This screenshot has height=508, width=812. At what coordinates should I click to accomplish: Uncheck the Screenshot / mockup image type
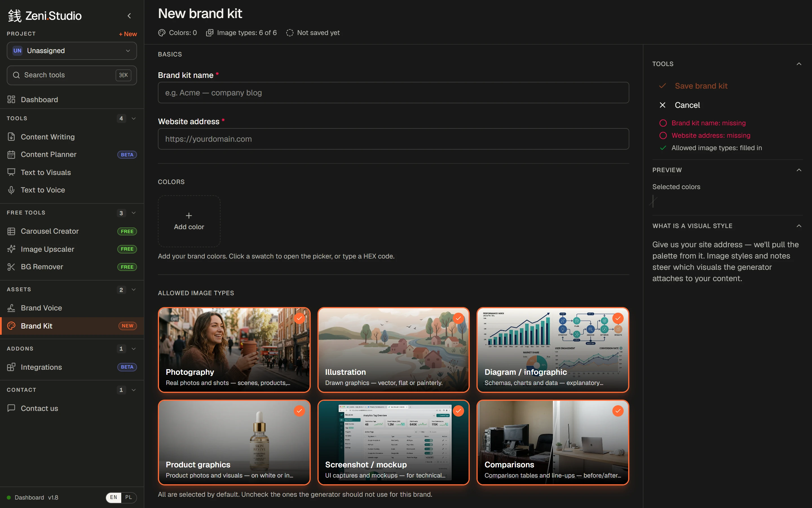tap(458, 411)
